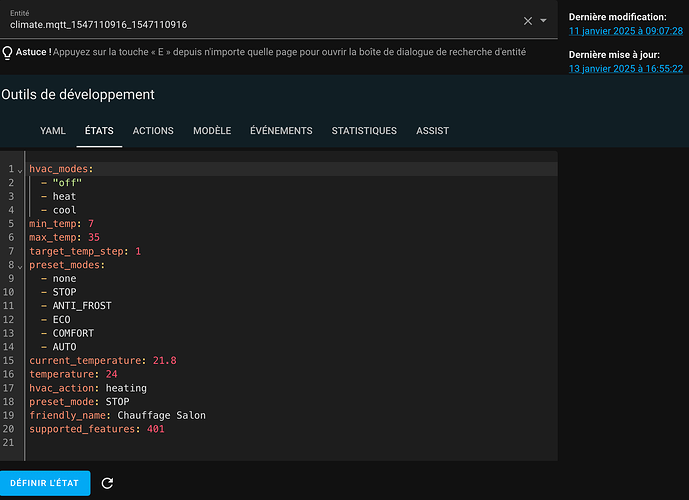Click the COMFORT preset entry
The height and width of the screenshot is (500, 689).
coord(73,333)
